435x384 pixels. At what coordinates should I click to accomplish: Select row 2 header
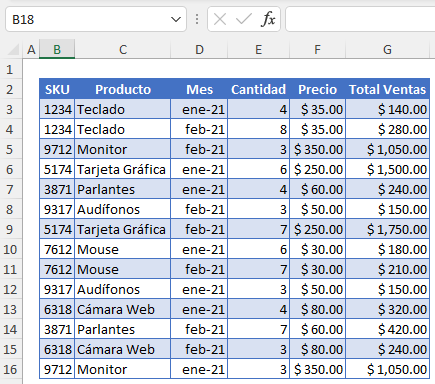pyautogui.click(x=10, y=89)
